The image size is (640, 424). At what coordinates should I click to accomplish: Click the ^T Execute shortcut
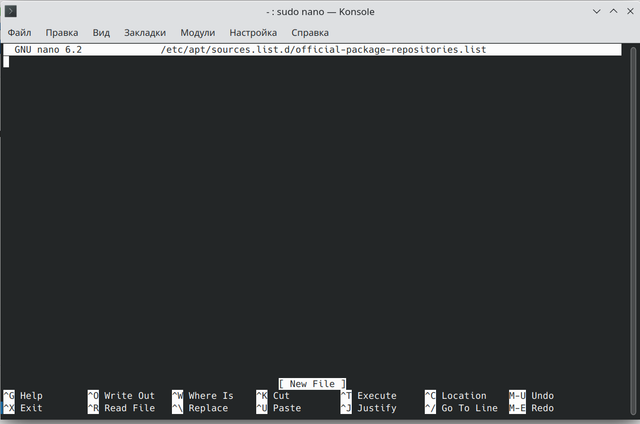pyautogui.click(x=369, y=396)
